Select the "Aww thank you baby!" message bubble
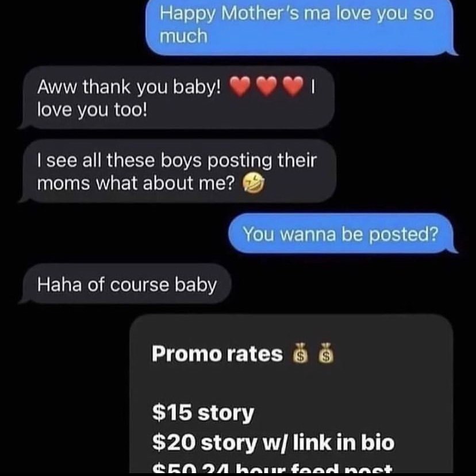This screenshot has height=476, width=476. click(x=176, y=98)
